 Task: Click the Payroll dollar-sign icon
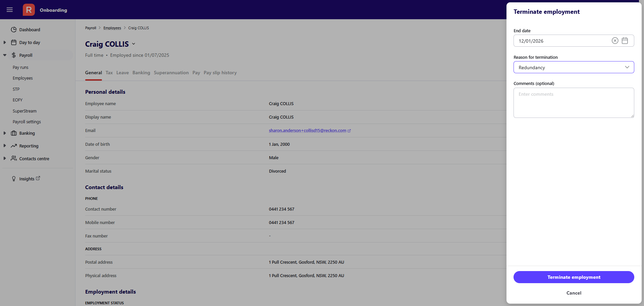(x=14, y=55)
